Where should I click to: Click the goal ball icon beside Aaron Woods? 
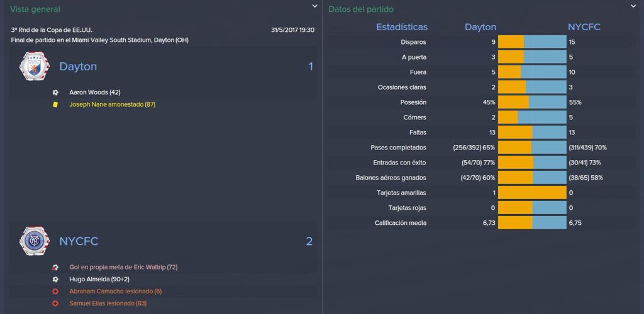click(55, 93)
